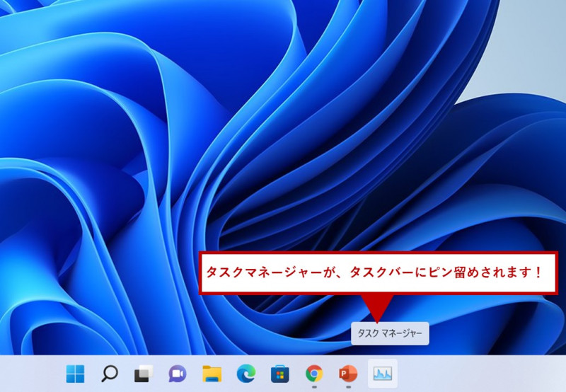Viewport: 566px width, 392px height.
Task: Switch to Google Chrome on taskbar
Action: click(x=314, y=374)
